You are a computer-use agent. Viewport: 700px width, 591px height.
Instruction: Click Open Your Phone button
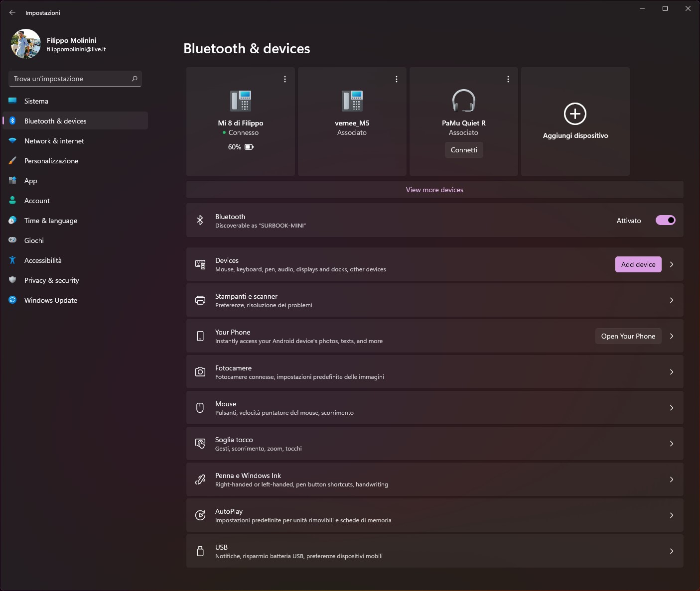628,336
